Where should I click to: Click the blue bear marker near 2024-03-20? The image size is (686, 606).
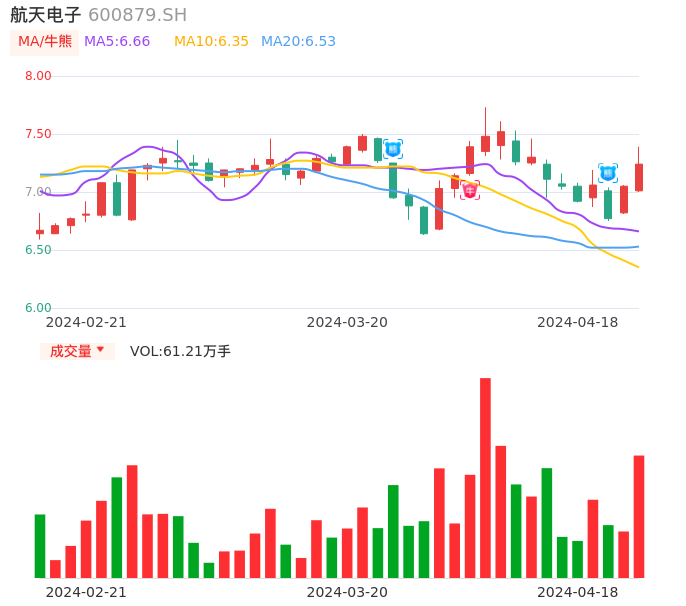393,149
